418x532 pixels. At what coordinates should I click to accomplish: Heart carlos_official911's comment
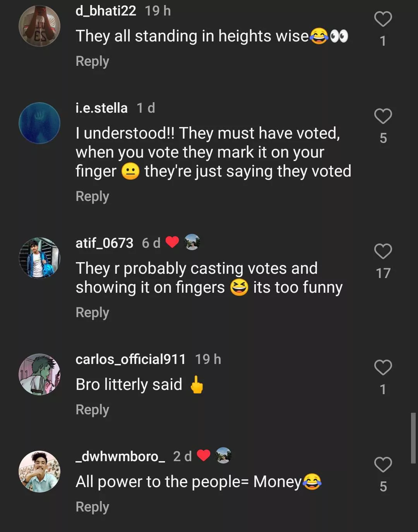(383, 367)
